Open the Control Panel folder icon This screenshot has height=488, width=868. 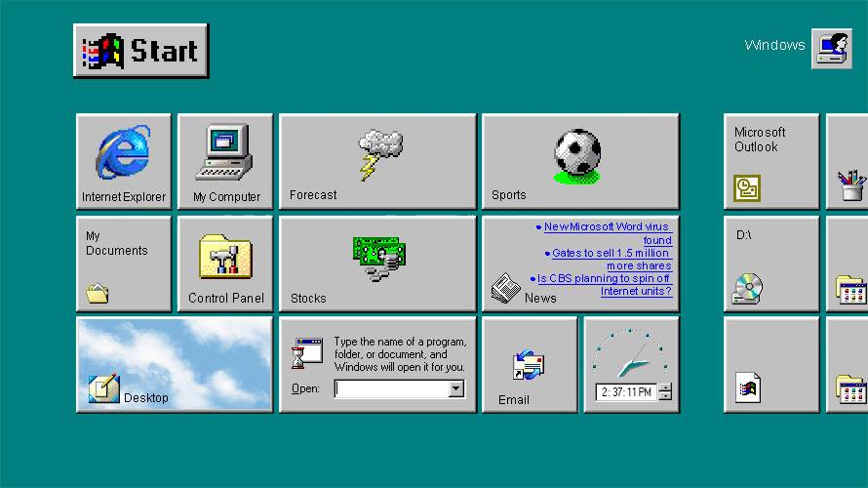(225, 258)
